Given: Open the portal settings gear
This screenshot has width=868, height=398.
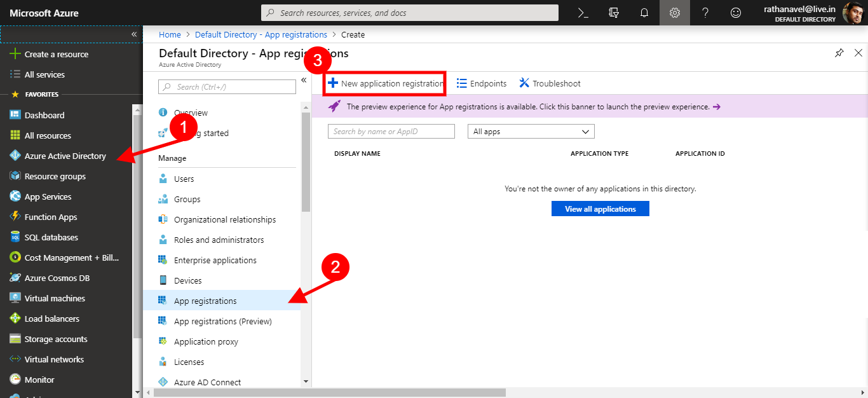Looking at the screenshot, I should pos(674,12).
